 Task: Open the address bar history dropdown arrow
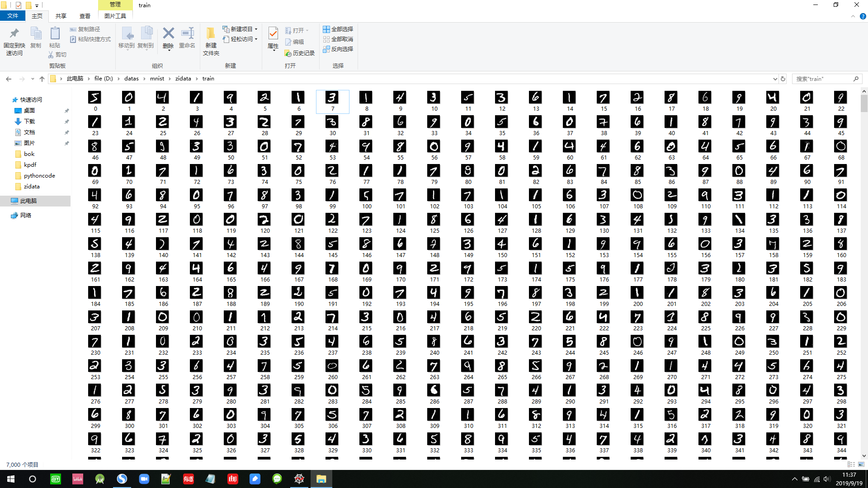775,79
